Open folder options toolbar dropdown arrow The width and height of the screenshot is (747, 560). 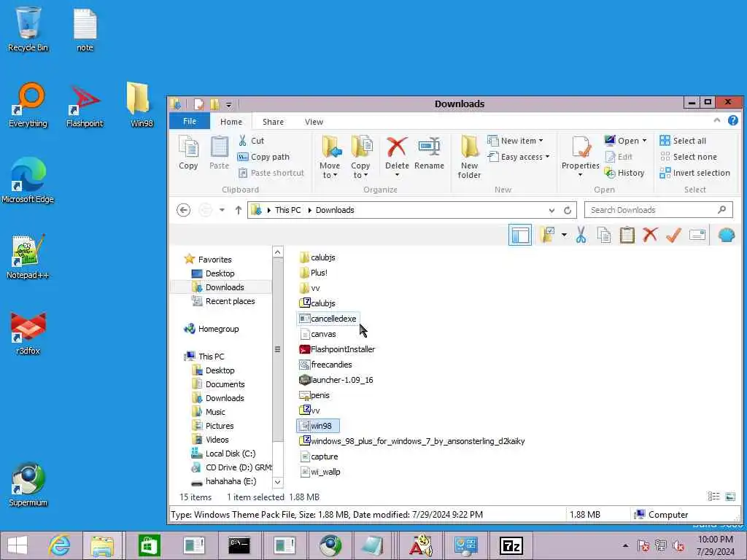tap(564, 235)
